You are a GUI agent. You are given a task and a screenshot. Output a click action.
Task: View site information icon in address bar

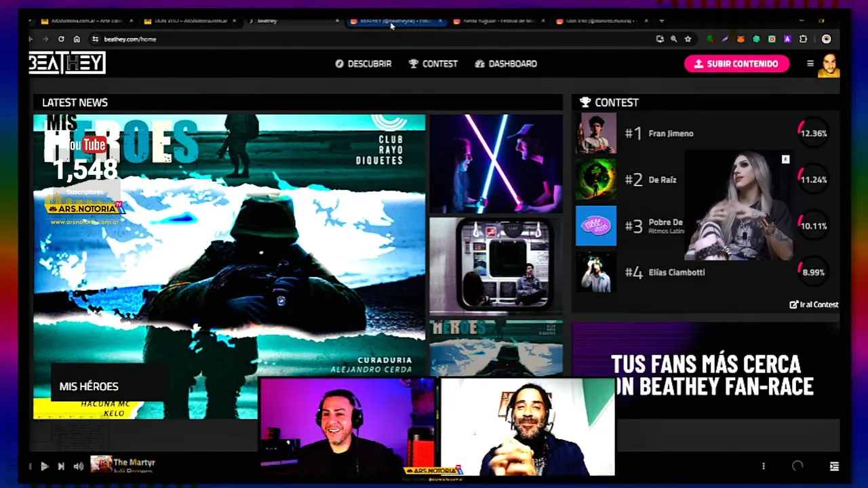click(95, 39)
